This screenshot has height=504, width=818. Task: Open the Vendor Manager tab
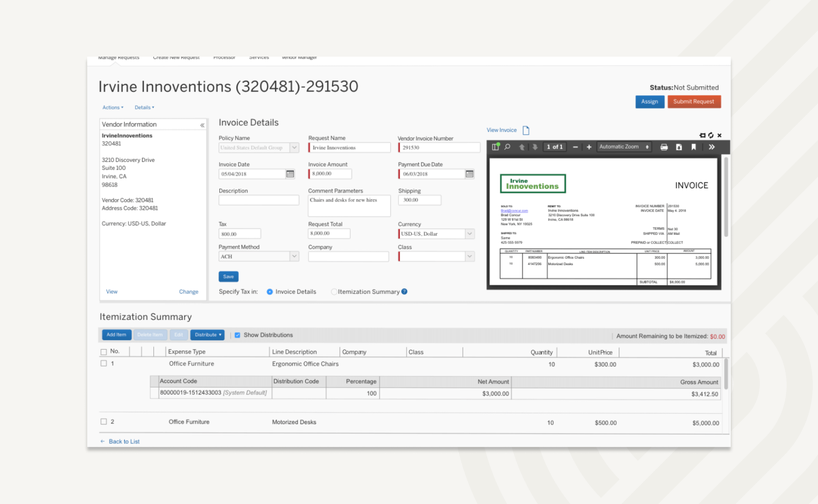[x=299, y=58]
